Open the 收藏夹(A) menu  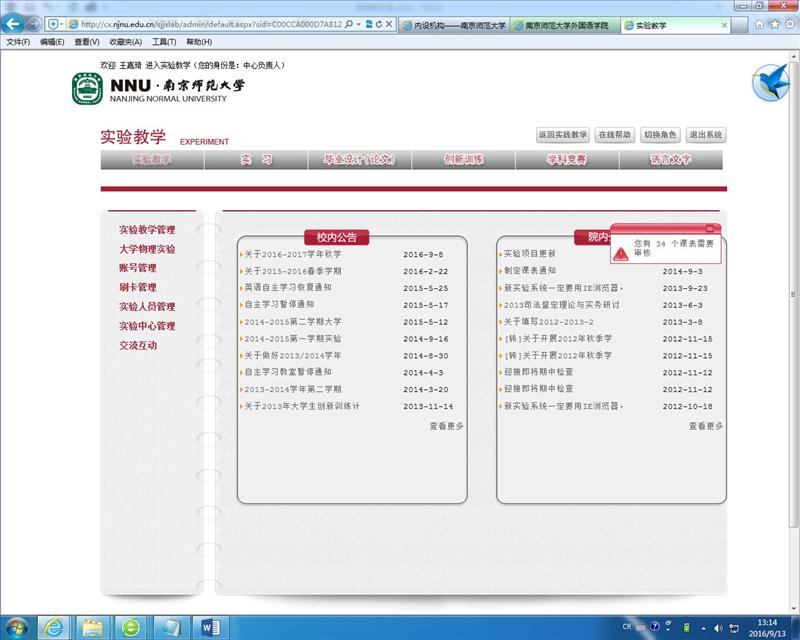click(125, 42)
